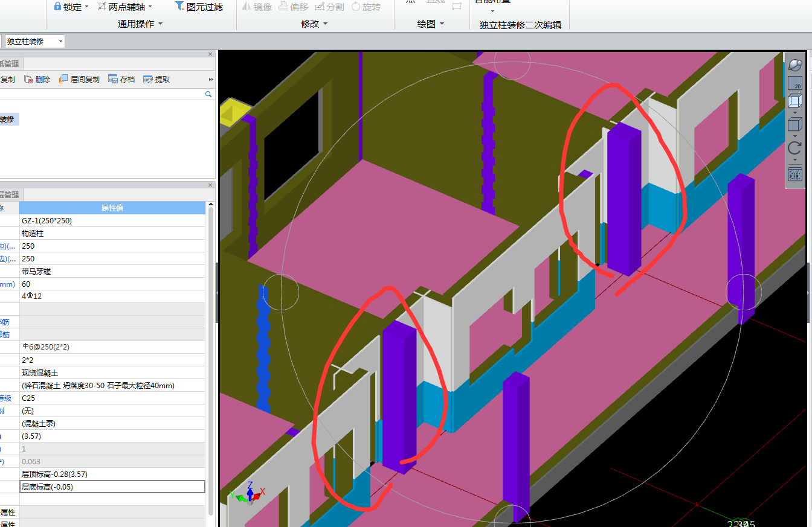Click the 旋转 rotate tool

coord(366,7)
